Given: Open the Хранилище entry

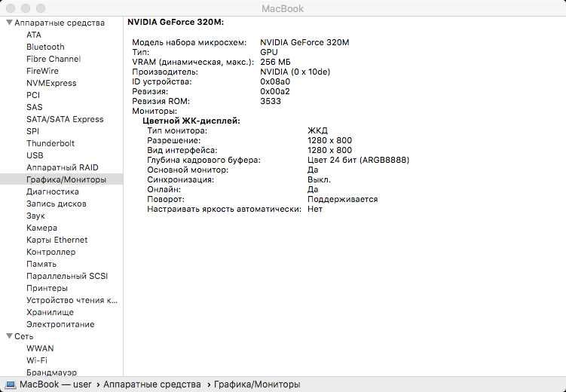Looking at the screenshot, I should (50, 312).
